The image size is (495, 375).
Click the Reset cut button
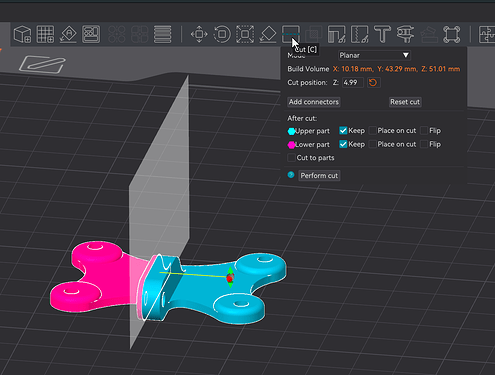point(405,102)
